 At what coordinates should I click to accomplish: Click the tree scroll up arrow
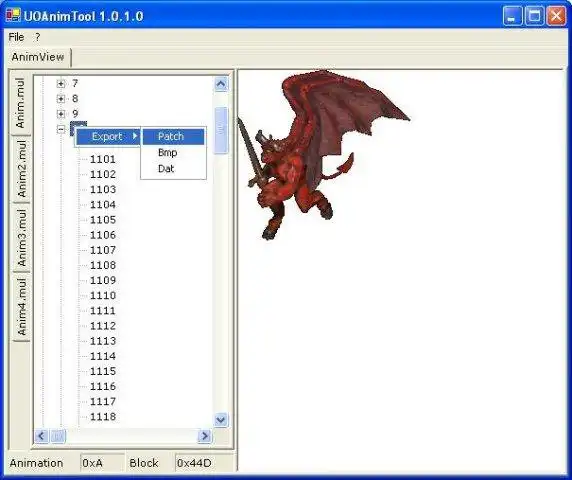(x=221, y=85)
